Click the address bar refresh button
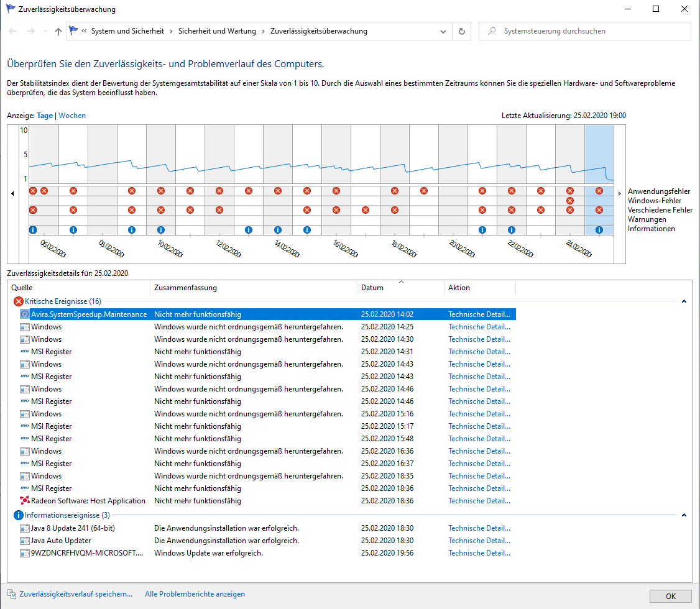The image size is (700, 609). click(x=462, y=31)
